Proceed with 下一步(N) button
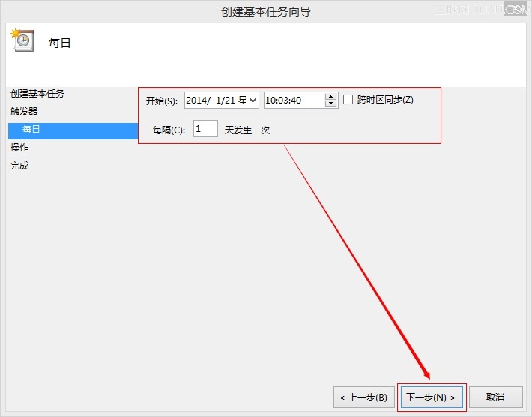The height and width of the screenshot is (417, 532). click(x=432, y=397)
